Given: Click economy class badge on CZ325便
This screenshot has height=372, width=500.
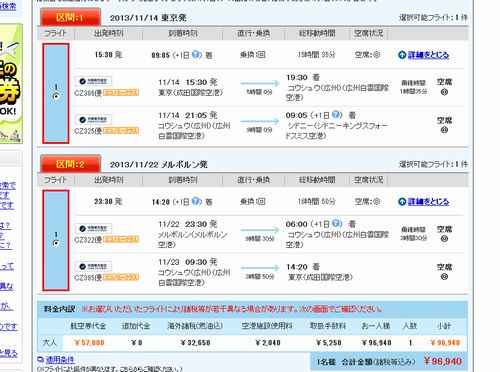Looking at the screenshot, I should tap(121, 131).
